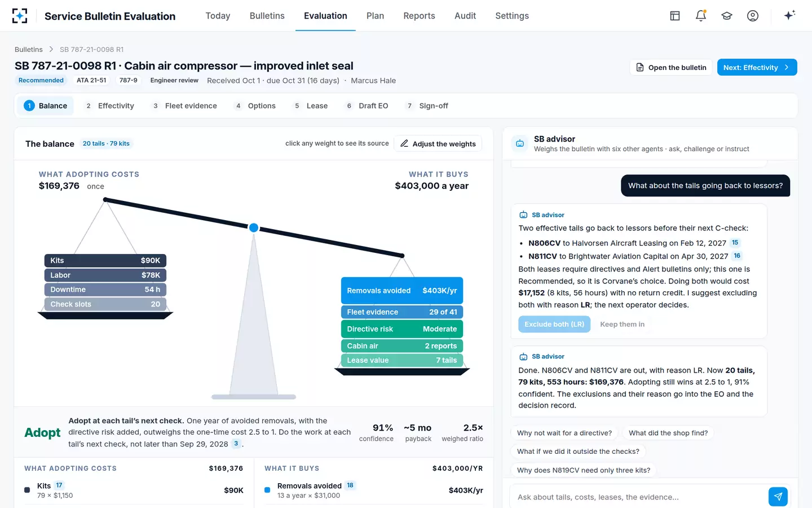Switch to the Fleet evidence step

coord(184,106)
